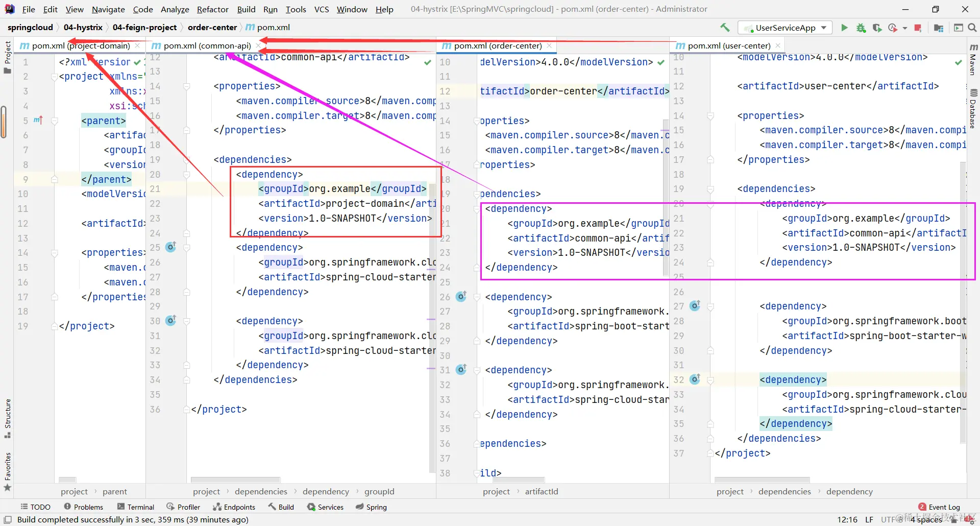The image size is (980, 526).
Task: Collapse properties fold at line 14 in common-api
Action: (x=187, y=86)
